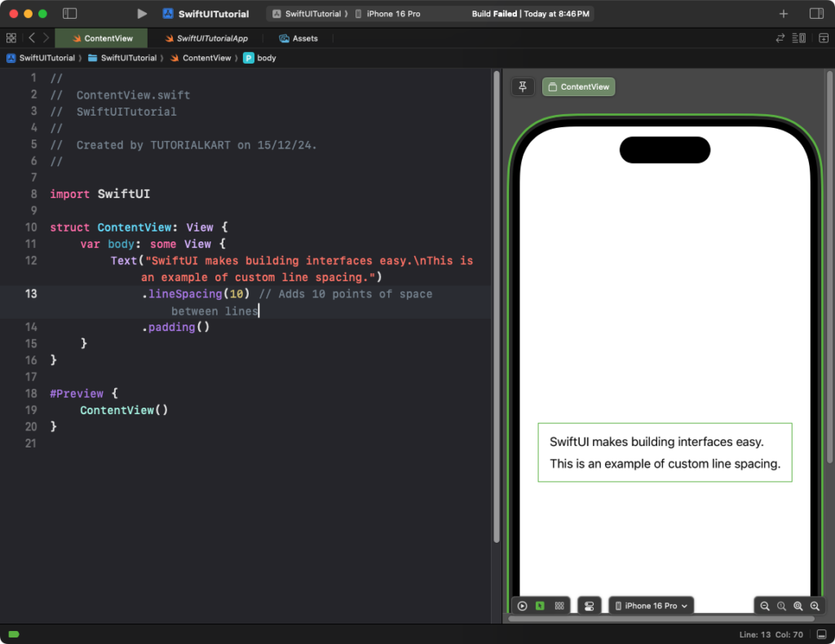The image size is (835, 644).
Task: Open the body breadcrumb symbol menu
Action: pos(260,58)
